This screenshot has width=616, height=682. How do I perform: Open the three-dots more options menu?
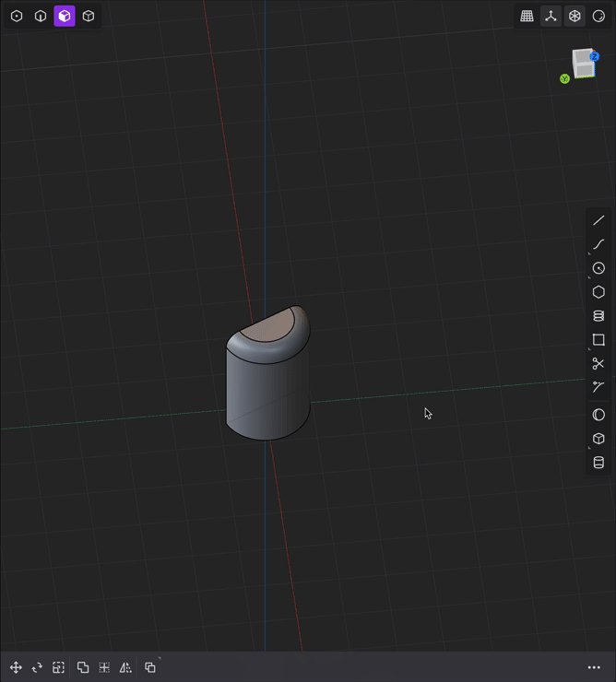[x=594, y=667]
